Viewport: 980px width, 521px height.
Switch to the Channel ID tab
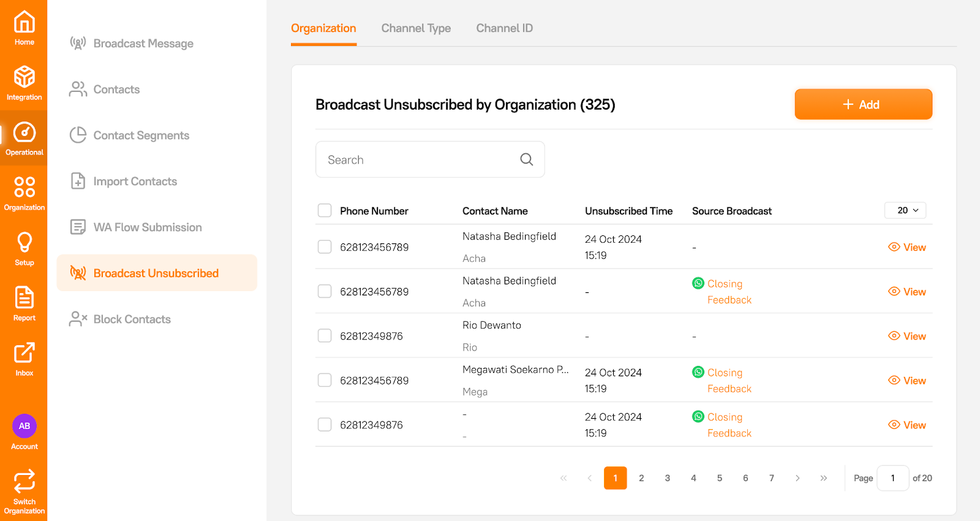tap(505, 28)
